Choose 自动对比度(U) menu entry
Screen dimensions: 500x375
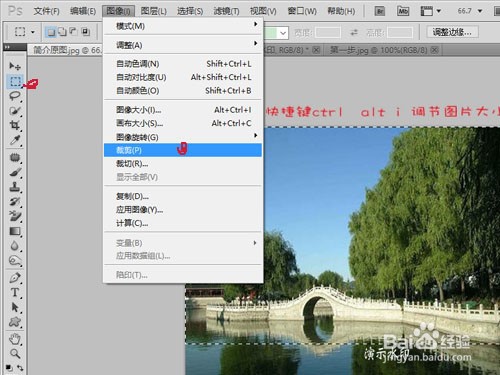(x=183, y=77)
